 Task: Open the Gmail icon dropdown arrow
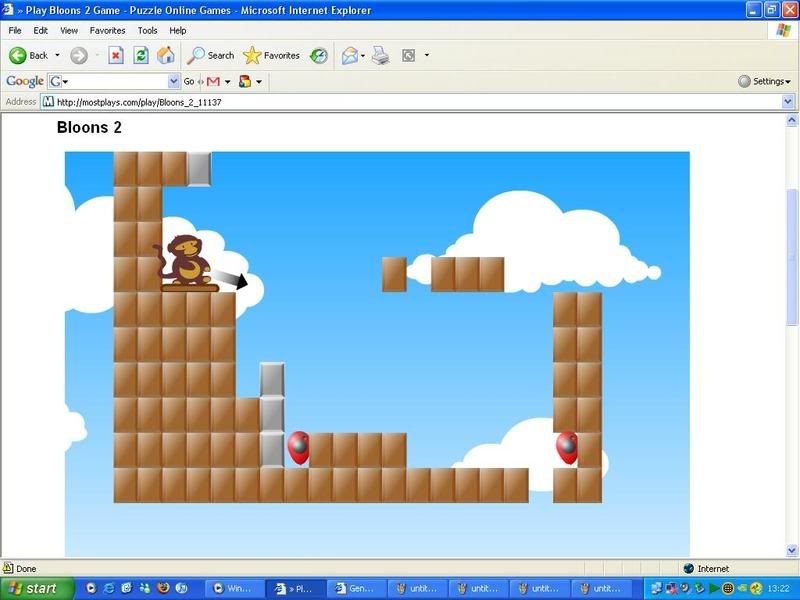[228, 82]
